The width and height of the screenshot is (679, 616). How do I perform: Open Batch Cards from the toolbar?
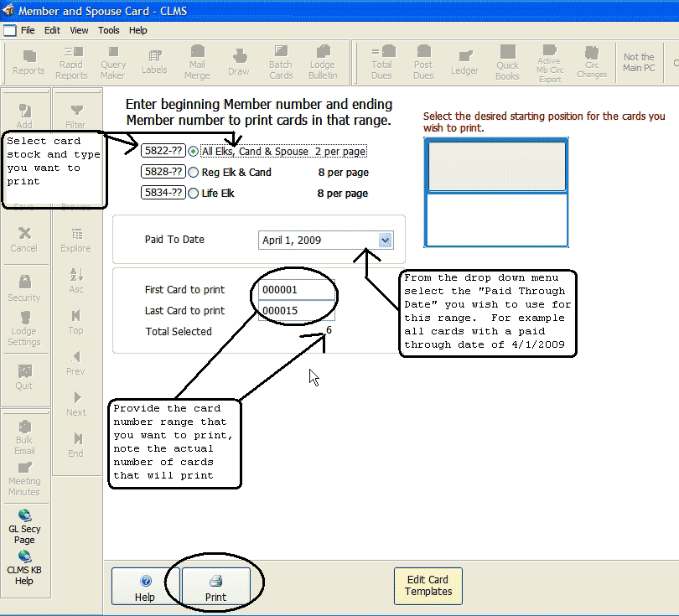281,63
